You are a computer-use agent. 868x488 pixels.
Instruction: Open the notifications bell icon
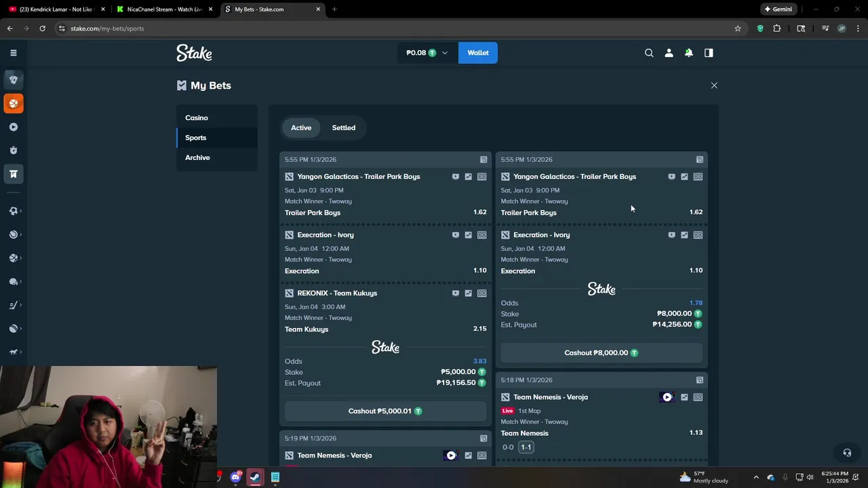pyautogui.click(x=689, y=53)
